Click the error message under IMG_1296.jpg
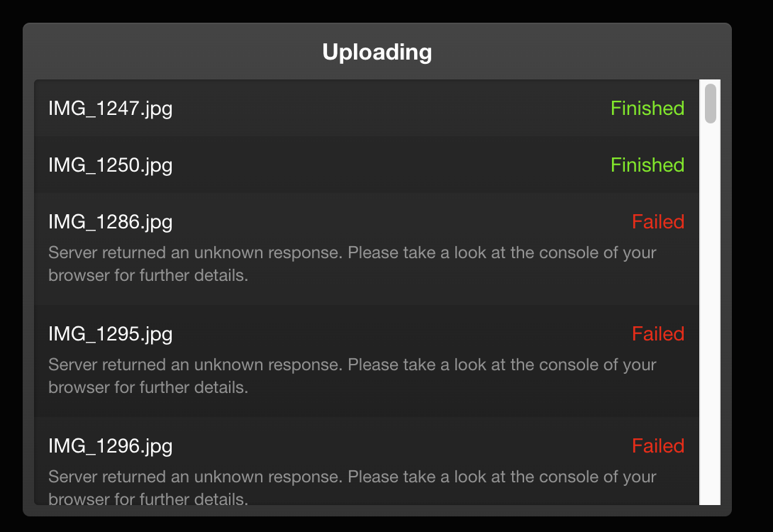773x532 pixels. point(352,487)
